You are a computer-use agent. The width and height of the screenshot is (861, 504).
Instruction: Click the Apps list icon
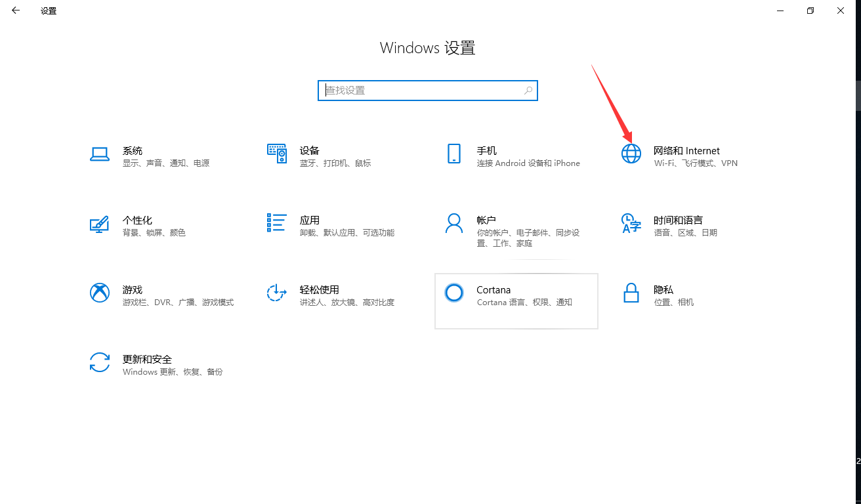[277, 222]
